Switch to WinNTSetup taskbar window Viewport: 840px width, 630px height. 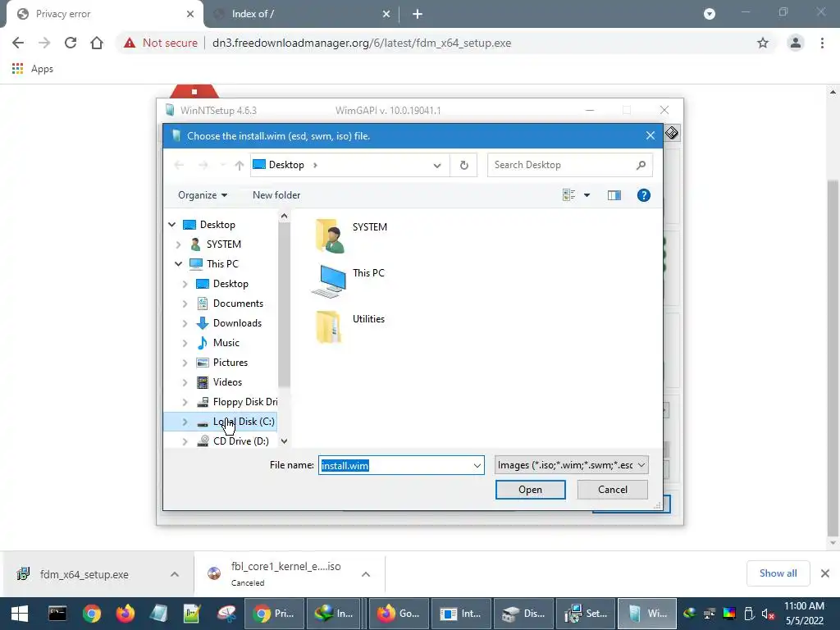[646, 614]
